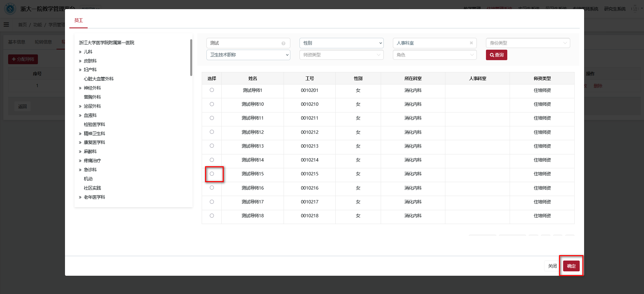Select radio button for 测试导师12
This screenshot has height=294, width=644.
212,132
